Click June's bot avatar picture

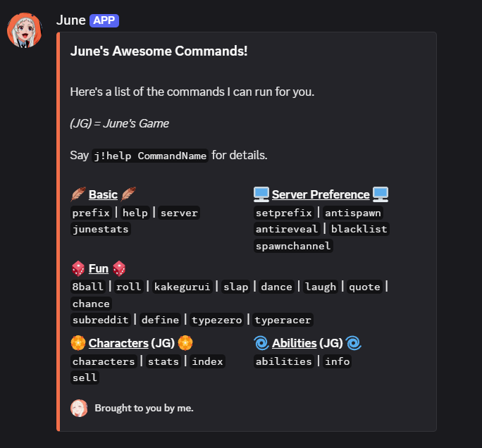(x=25, y=31)
